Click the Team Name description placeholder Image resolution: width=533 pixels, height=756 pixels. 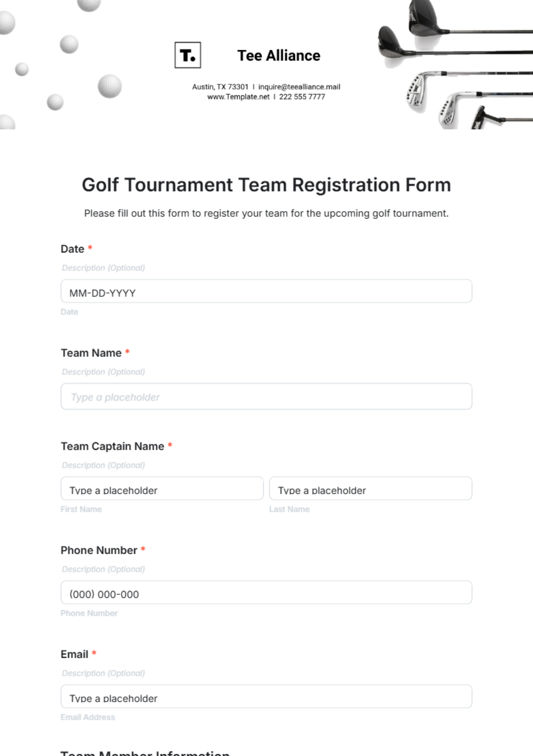point(103,372)
